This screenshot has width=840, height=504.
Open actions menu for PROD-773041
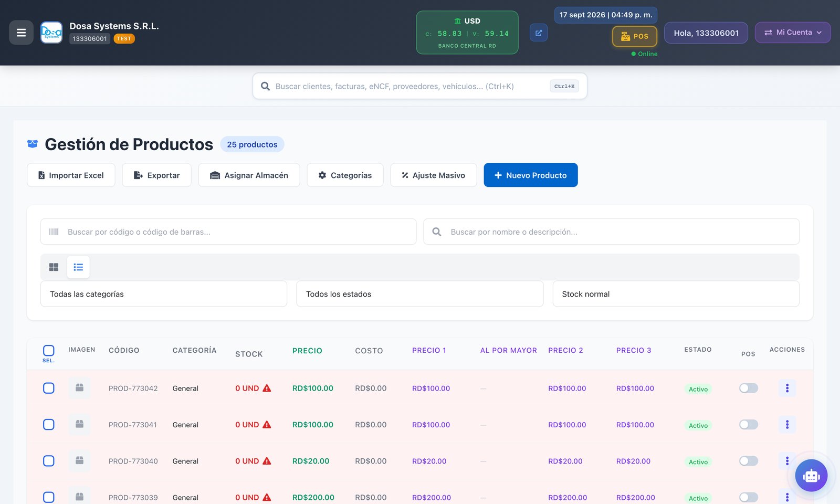point(787,424)
